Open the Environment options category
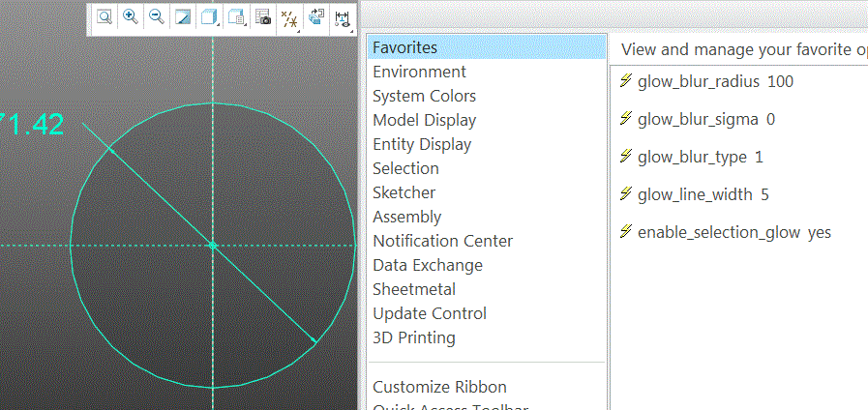Viewport: 868px width, 410px height. click(420, 72)
